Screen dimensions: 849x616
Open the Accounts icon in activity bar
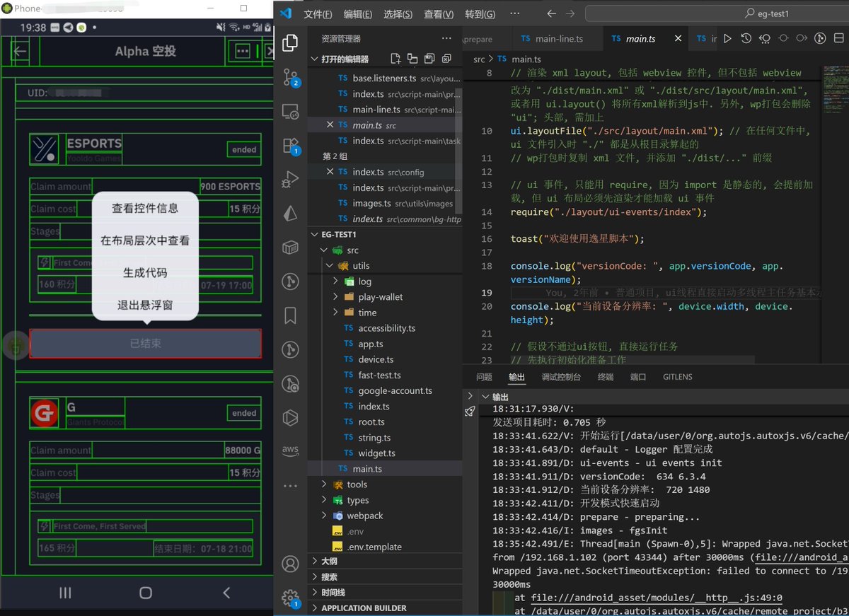coord(290,564)
